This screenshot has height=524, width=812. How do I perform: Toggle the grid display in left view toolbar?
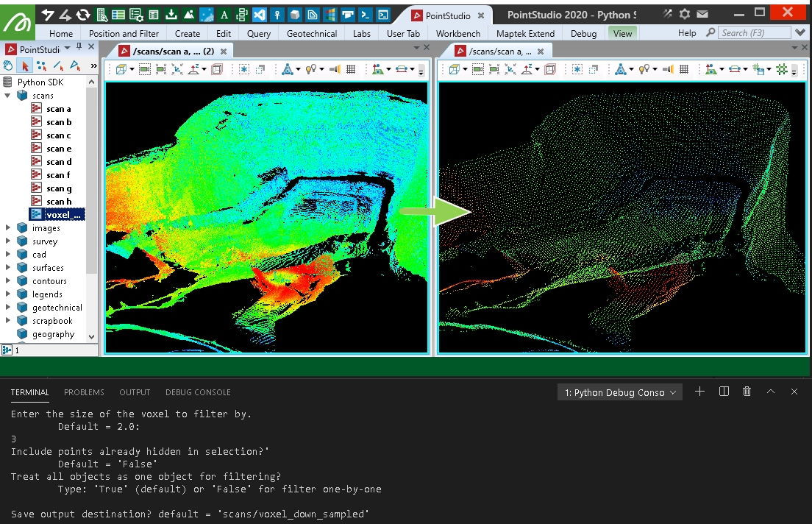[x=351, y=69]
